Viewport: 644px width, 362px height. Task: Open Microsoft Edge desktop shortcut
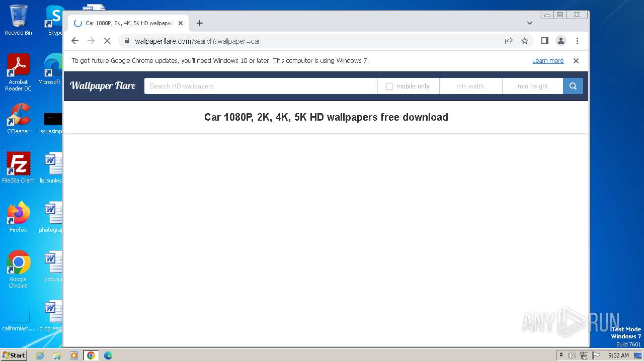50,69
